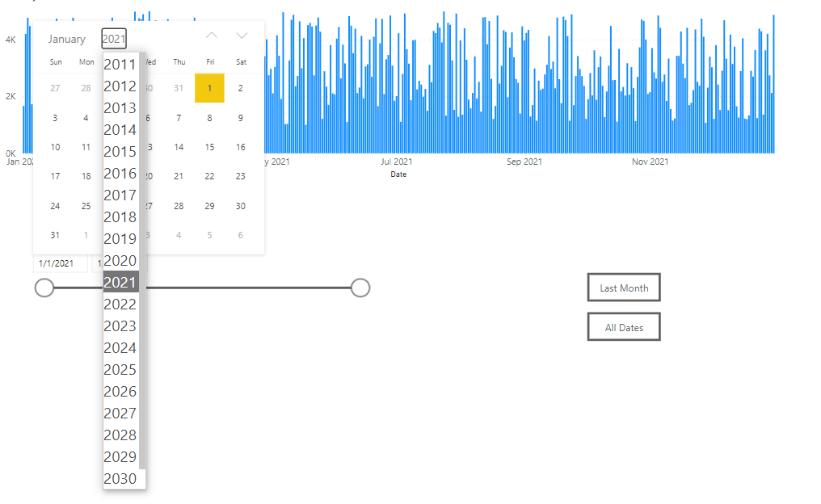Select Saturday January 2 in calendar
The height and width of the screenshot is (504, 821).
coord(240,88)
